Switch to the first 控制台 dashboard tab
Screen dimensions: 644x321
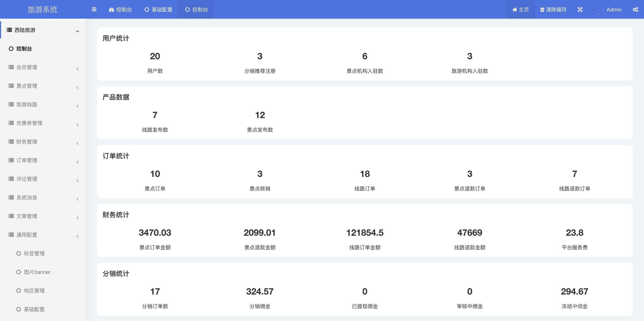point(120,9)
